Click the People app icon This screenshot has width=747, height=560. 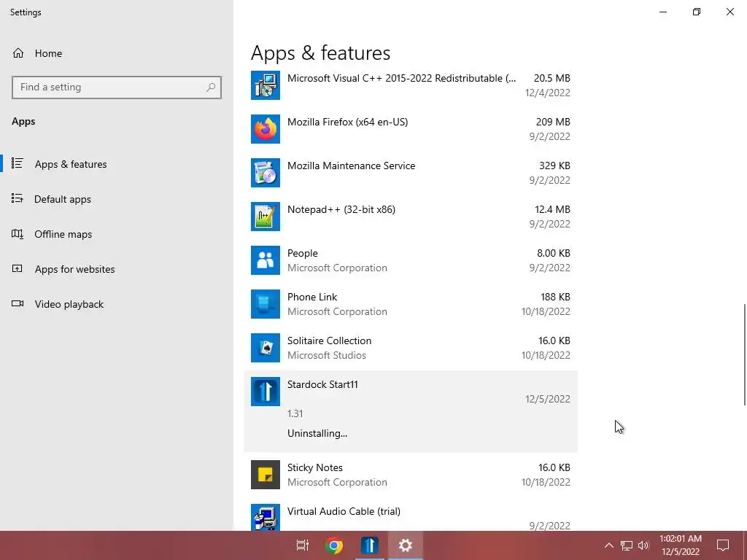pyautogui.click(x=266, y=260)
